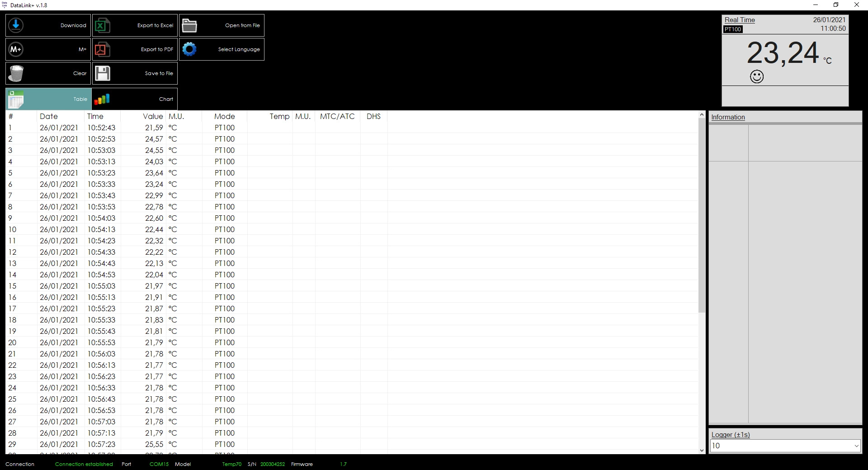Select row 10 with value 22,44

154,229
